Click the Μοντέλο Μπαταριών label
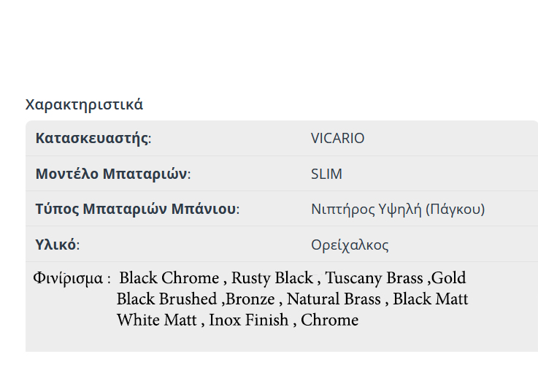This screenshot has height=392, width=538. tap(112, 174)
